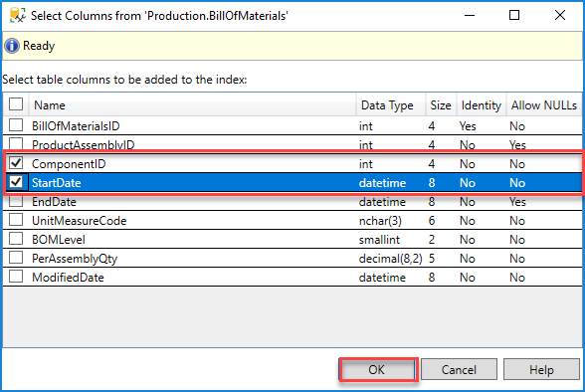
Task: Select the ComponentID row name
Action: (69, 164)
